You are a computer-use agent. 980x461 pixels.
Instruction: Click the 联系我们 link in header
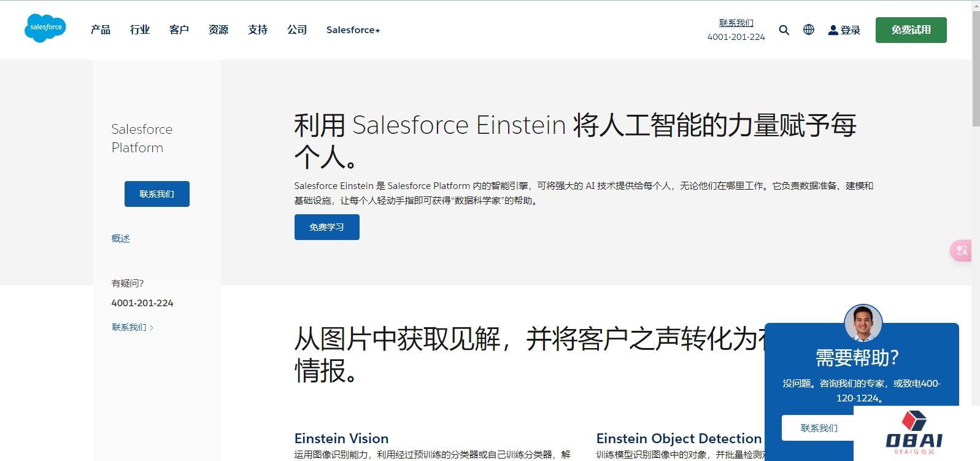click(x=736, y=23)
